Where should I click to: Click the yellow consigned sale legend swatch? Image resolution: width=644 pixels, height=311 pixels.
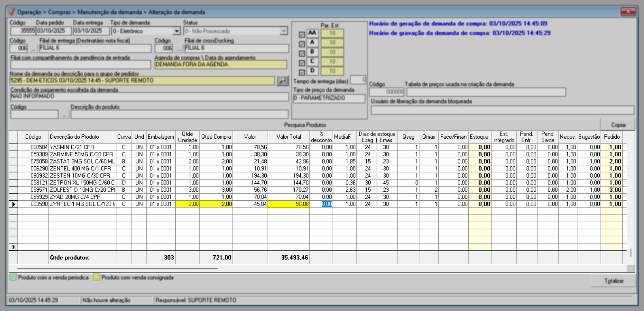[x=97, y=277]
